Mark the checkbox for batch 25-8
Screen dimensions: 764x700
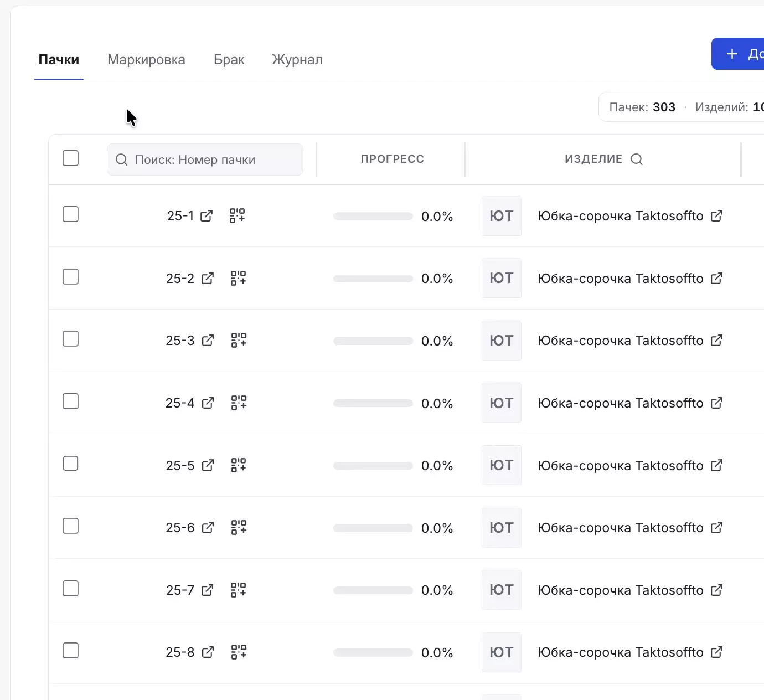tap(70, 651)
